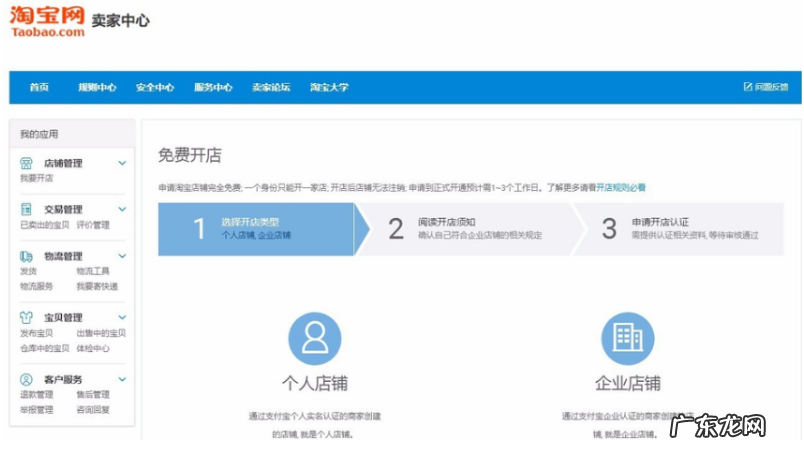The image size is (804, 455).
Task: Click 我要开店 in sidebar
Action: tap(36, 178)
